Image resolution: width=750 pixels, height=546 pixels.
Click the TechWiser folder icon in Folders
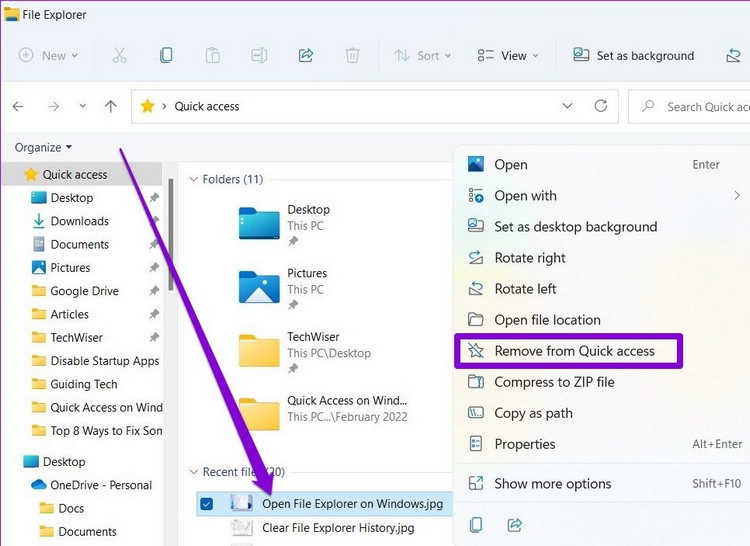click(259, 350)
